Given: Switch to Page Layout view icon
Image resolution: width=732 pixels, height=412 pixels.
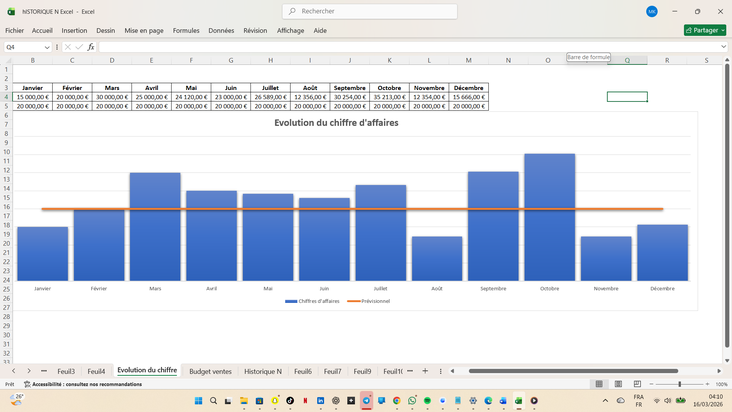Looking at the screenshot, I should [x=618, y=384].
